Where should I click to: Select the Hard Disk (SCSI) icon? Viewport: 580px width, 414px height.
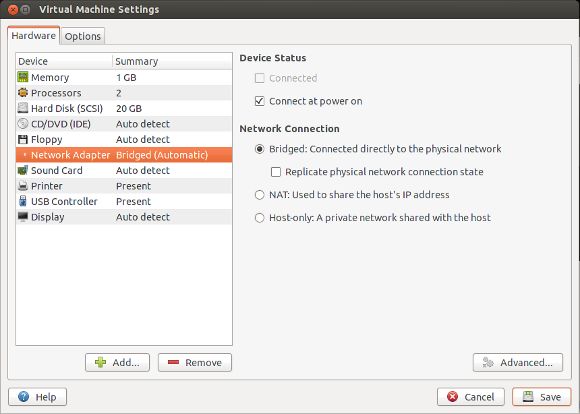click(23, 108)
